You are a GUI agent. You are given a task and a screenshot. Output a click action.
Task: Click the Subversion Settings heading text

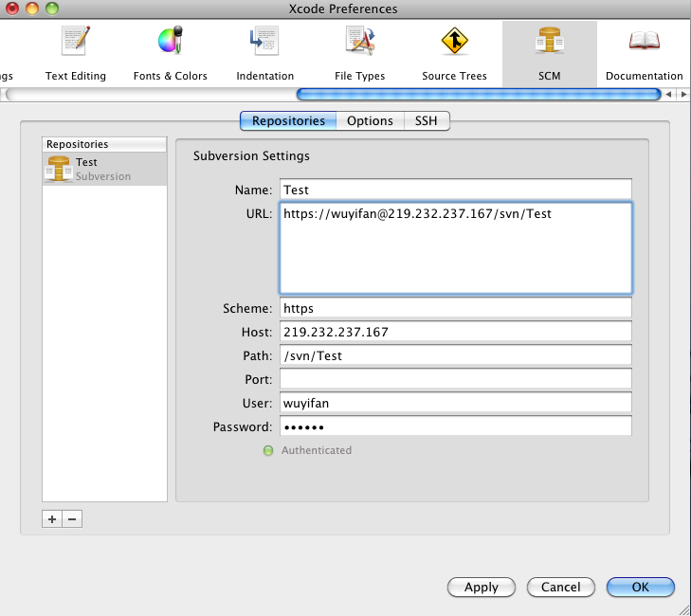point(251,156)
